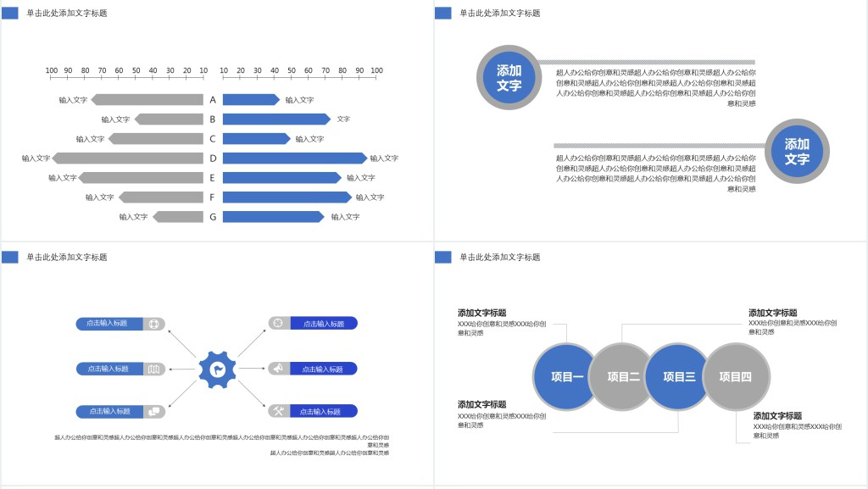Image resolution: width=868 pixels, height=489 pixels.
Task: Click the megaphone icon
Action: point(279,369)
